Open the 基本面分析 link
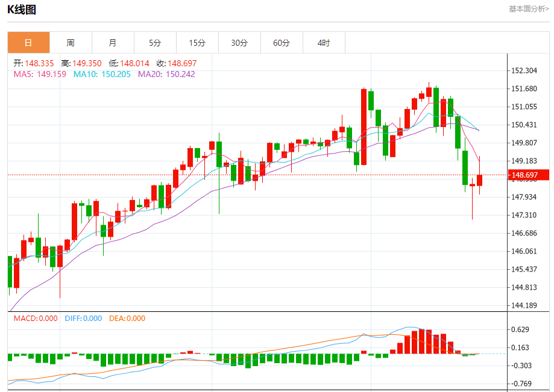Screen dimensions: 554x392 529,9
